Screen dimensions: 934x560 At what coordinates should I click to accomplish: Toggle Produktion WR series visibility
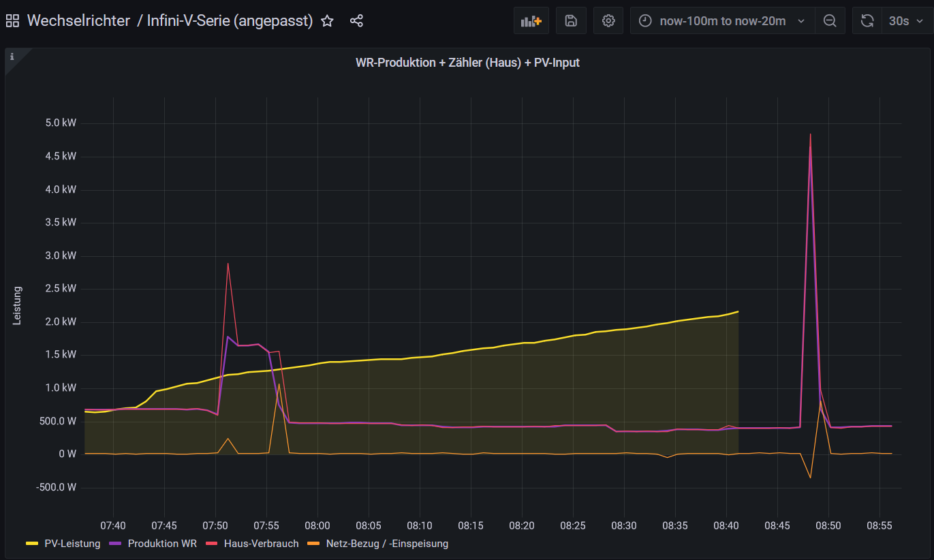162,544
